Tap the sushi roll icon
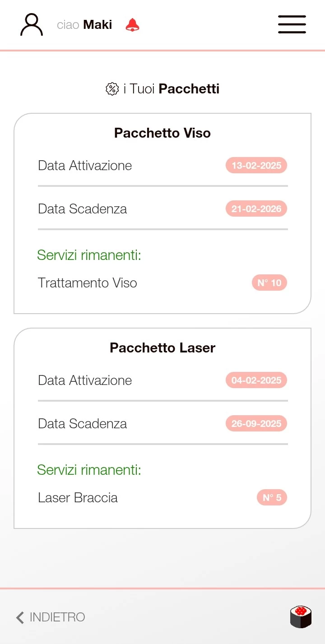The height and width of the screenshot is (644, 325). [x=301, y=617]
